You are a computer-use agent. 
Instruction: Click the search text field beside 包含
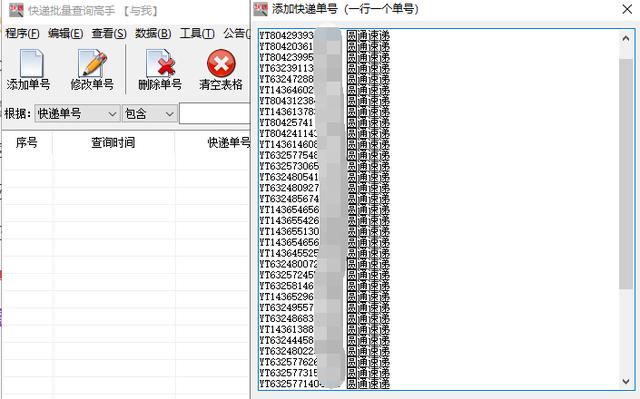pos(215,114)
